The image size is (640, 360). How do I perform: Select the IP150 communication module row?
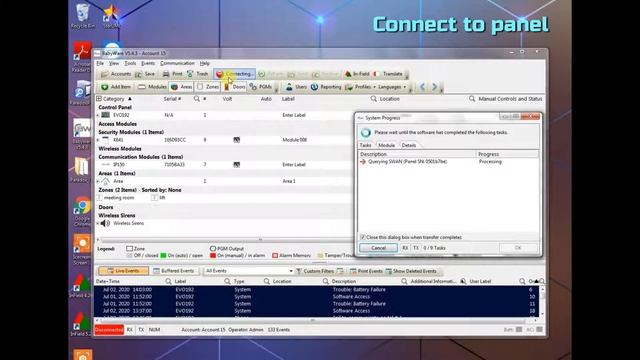coord(224,164)
